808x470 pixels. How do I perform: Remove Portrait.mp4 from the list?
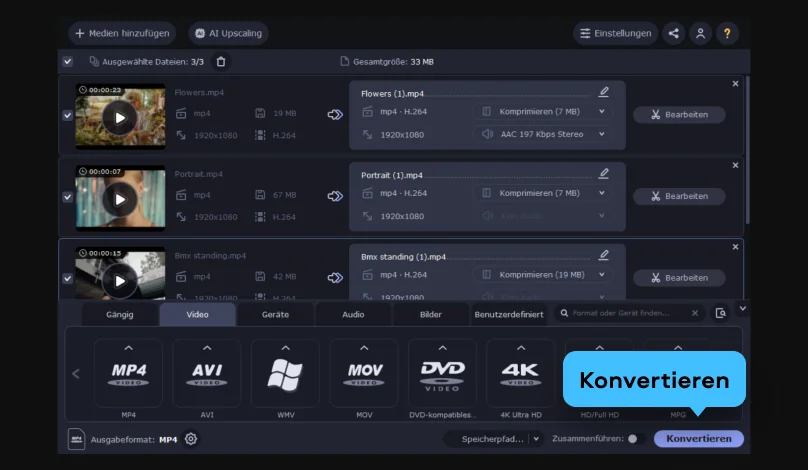[x=735, y=165]
